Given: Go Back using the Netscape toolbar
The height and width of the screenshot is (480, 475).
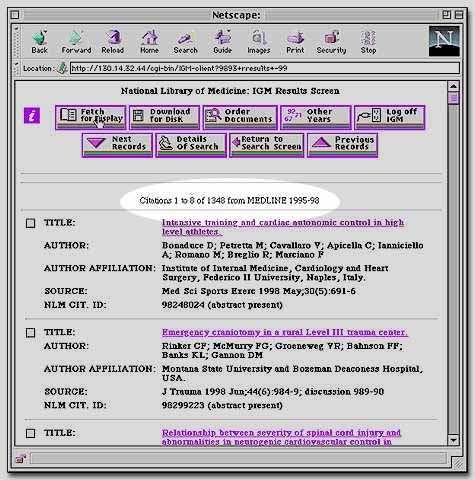Looking at the screenshot, I should [x=39, y=42].
